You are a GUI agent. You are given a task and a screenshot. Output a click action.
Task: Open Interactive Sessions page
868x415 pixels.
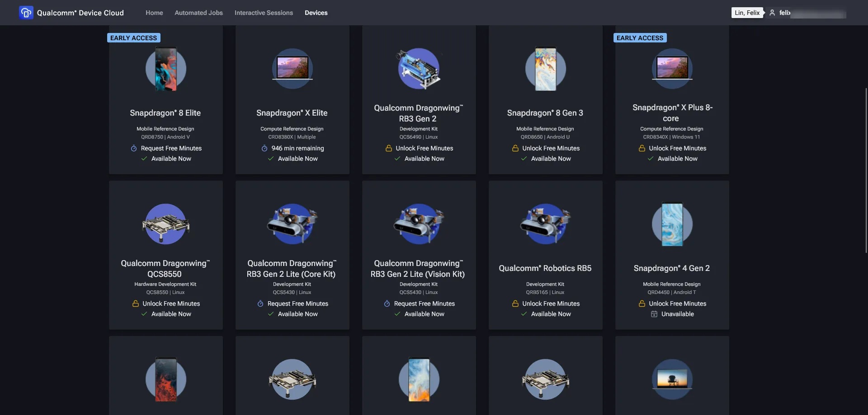point(264,13)
